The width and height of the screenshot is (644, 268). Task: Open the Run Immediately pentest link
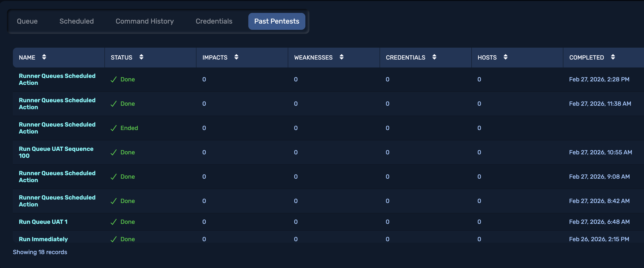point(43,239)
